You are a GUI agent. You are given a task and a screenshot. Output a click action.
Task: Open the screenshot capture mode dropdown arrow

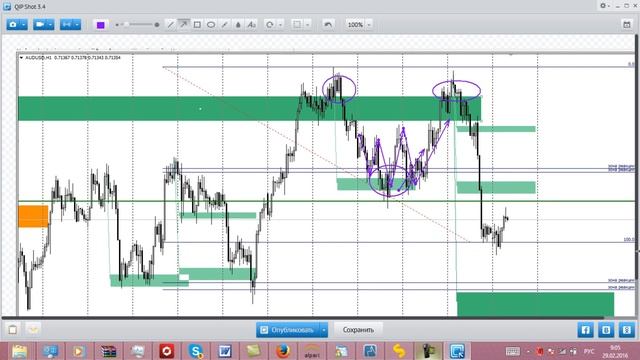[24, 25]
